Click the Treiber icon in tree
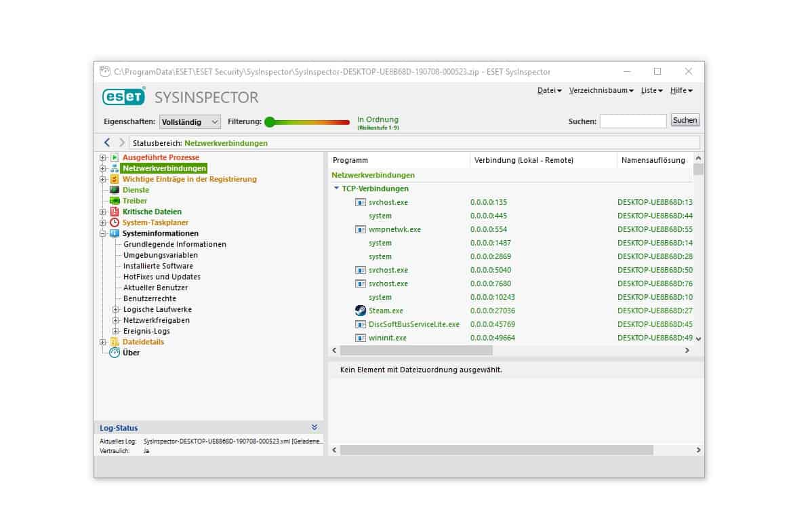Image resolution: width=812 pixels, height=531 pixels. [115, 201]
